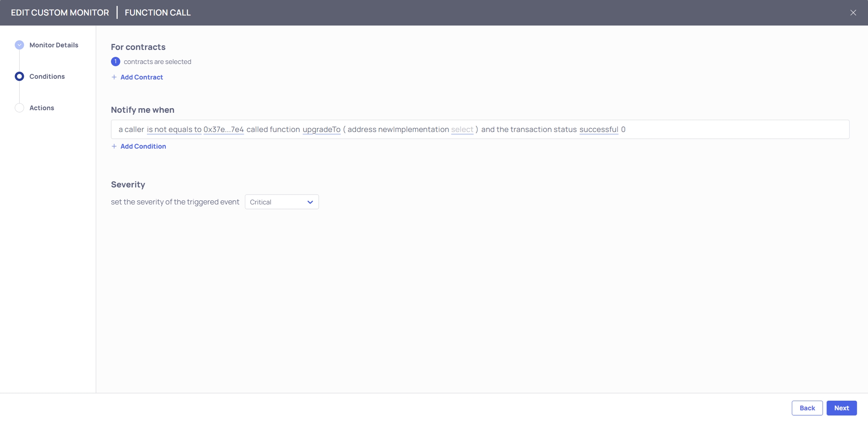This screenshot has width=868, height=421.
Task: Click the blue selected contracts count badge
Action: coord(116,62)
